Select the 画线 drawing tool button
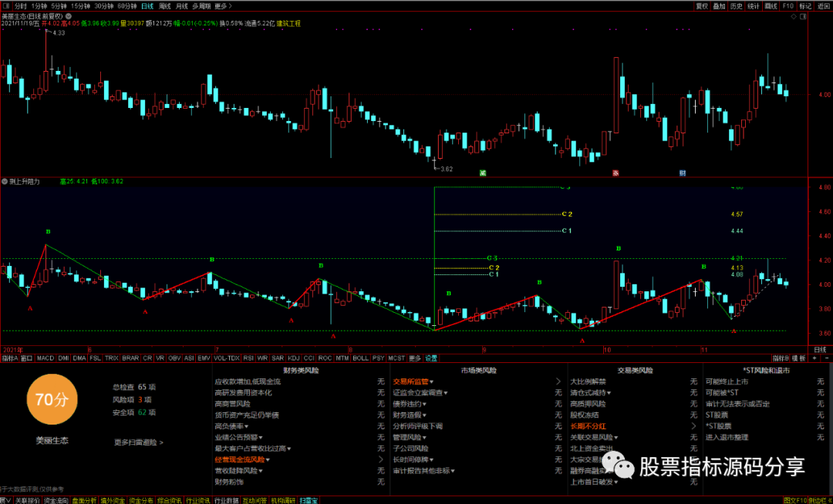The width and height of the screenshot is (833, 504). point(771,6)
